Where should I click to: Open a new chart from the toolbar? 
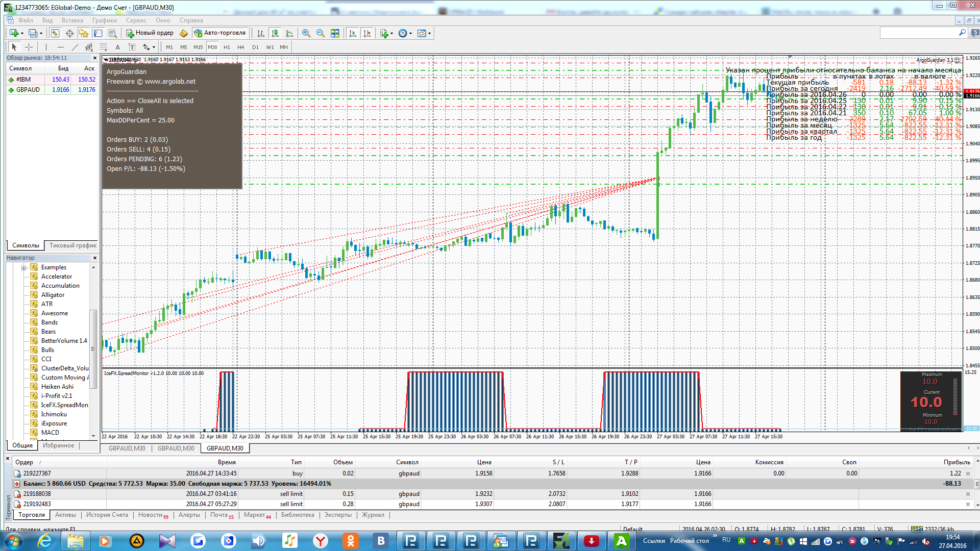tap(14, 33)
